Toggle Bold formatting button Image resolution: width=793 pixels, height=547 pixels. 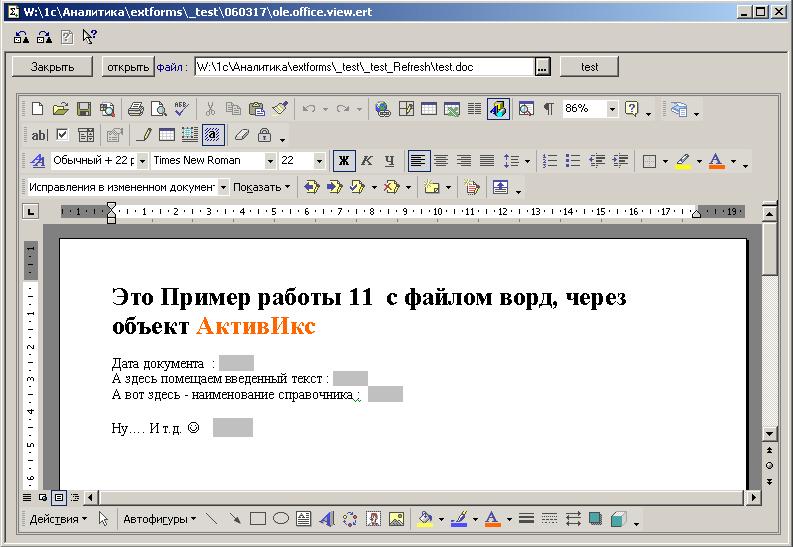(x=344, y=160)
